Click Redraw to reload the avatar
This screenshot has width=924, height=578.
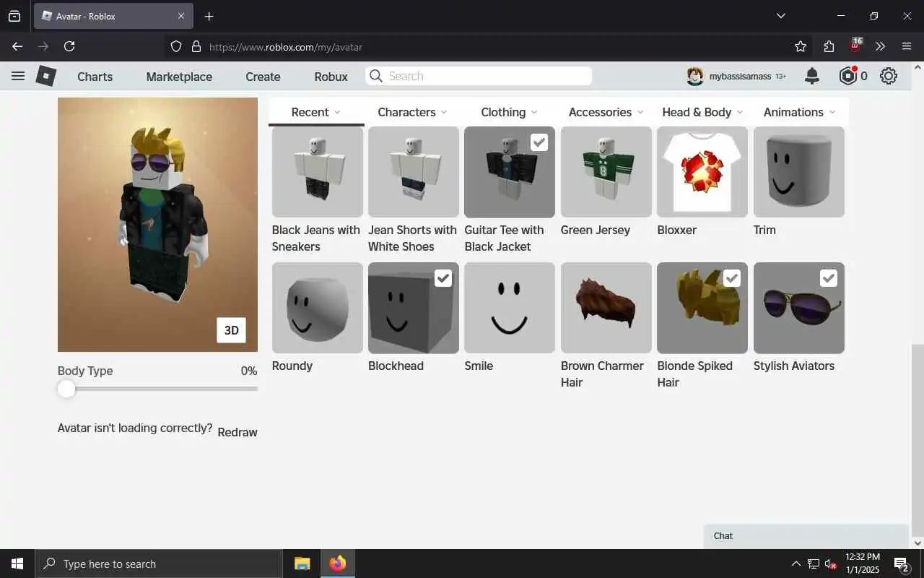237,432
